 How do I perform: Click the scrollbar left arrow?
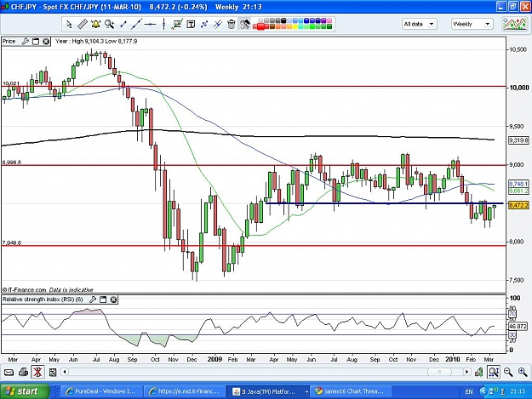65,373
